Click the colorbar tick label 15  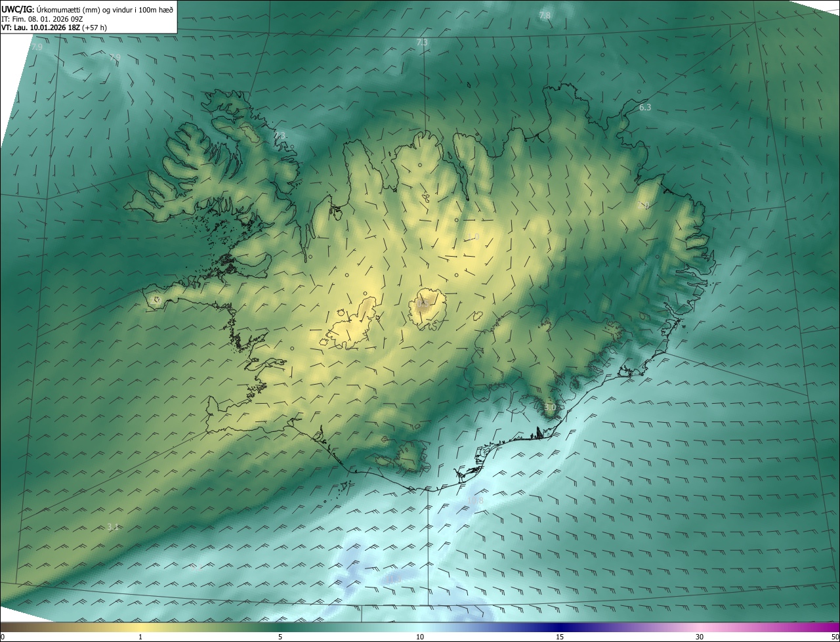pos(560,637)
